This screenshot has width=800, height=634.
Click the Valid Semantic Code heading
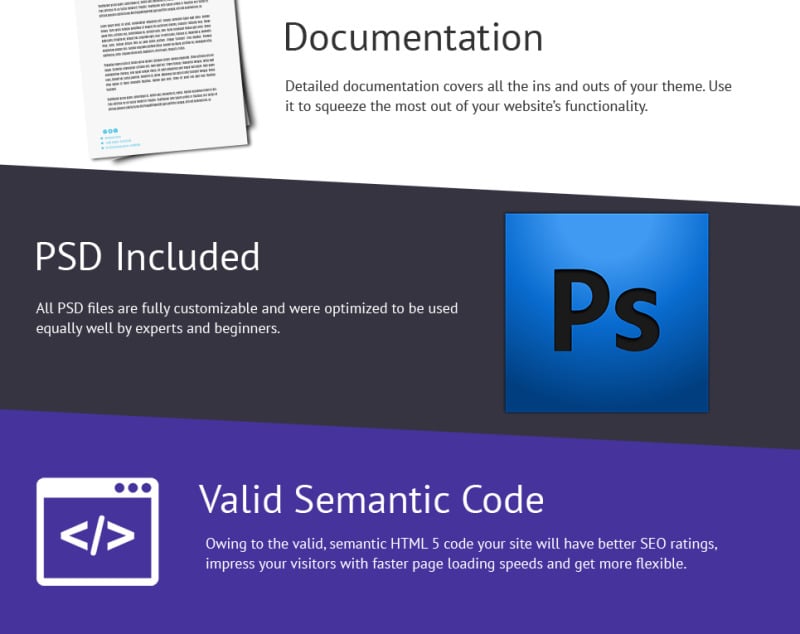pos(371,499)
